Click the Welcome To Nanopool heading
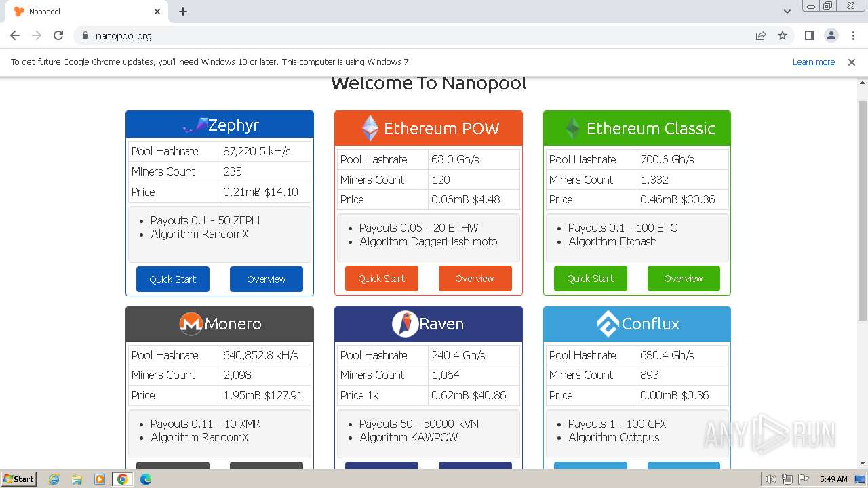The width and height of the screenshot is (868, 488). click(429, 83)
